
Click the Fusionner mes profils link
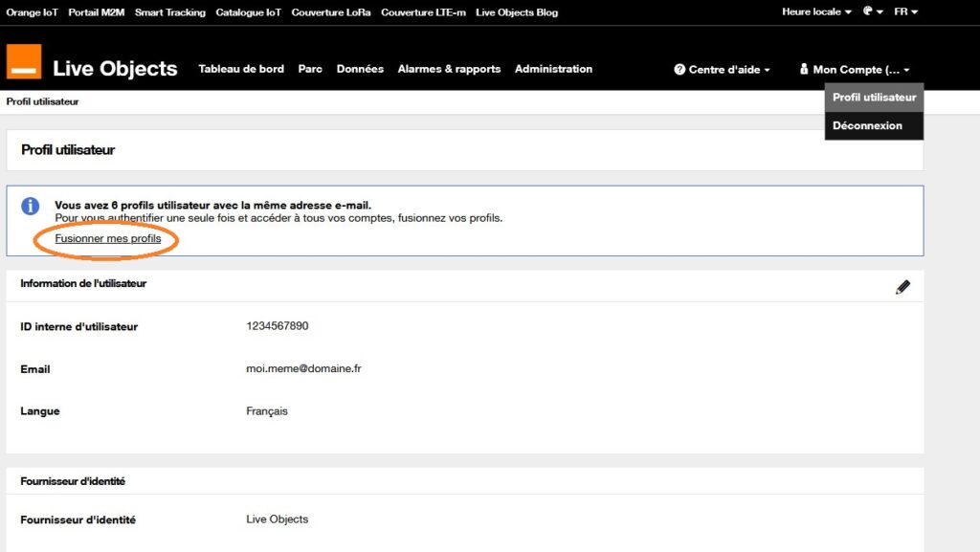click(x=108, y=238)
